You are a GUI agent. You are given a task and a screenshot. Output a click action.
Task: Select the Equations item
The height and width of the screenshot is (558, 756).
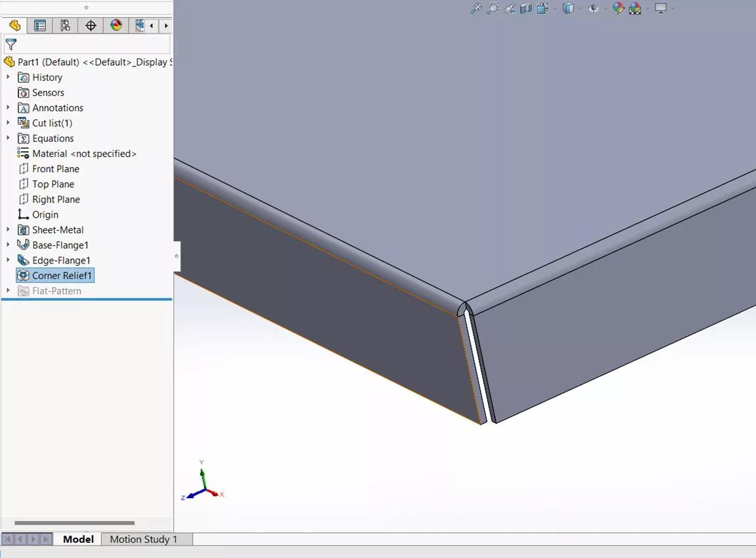(46, 139)
